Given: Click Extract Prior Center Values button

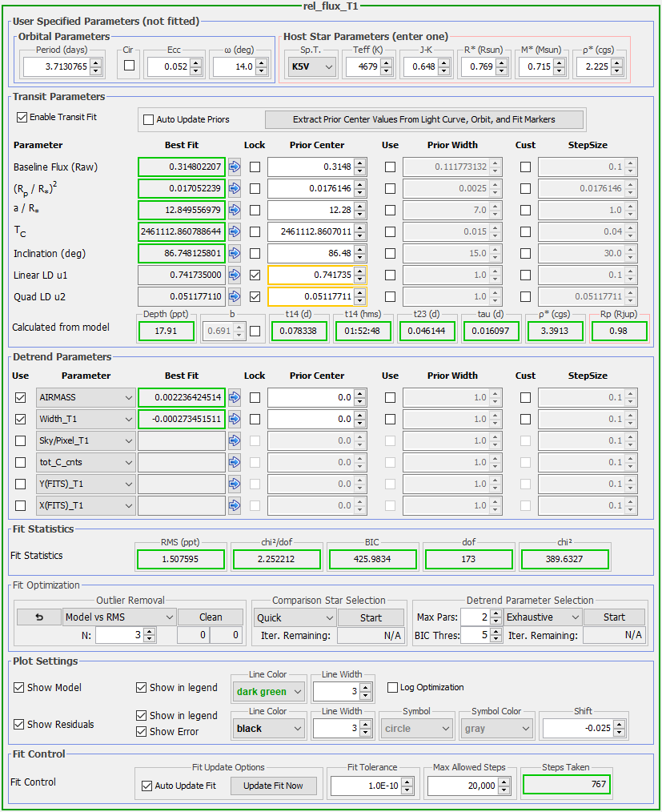Looking at the screenshot, I should 424,119.
